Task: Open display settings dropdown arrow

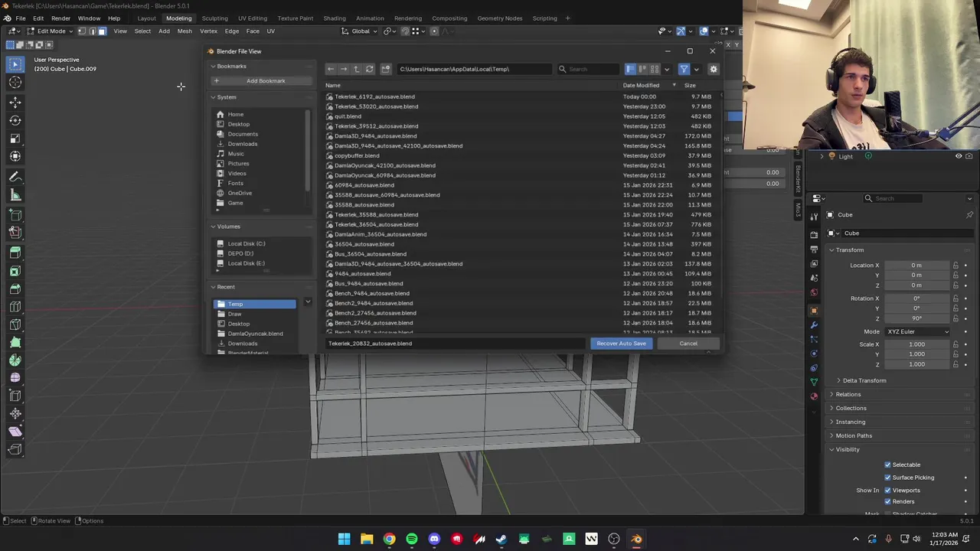Action: click(666, 69)
